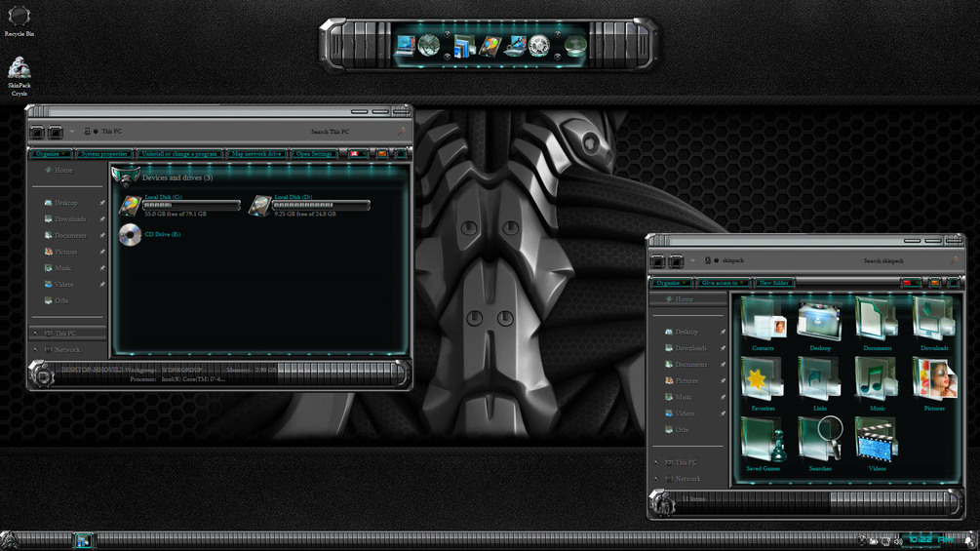Open the Videos folder icon in skinpack file area
Screen dimensions: 980x551
pos(877,444)
